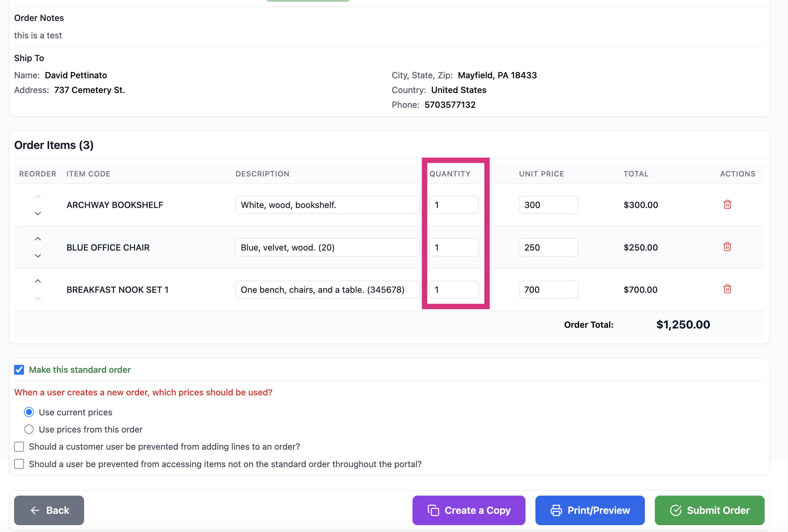This screenshot has height=532, width=788.
Task: Click Create a Copy button
Action: click(x=469, y=510)
